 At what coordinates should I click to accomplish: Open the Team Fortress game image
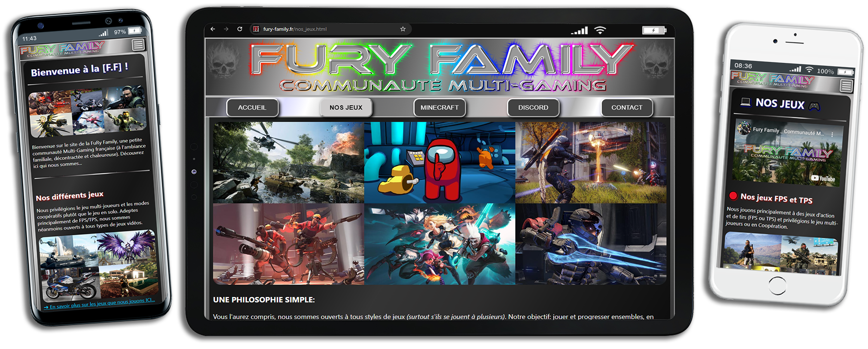pyautogui.click(x=288, y=244)
